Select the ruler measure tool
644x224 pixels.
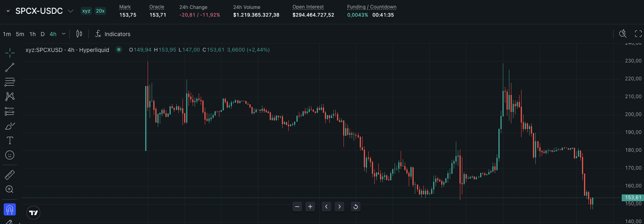(x=10, y=175)
